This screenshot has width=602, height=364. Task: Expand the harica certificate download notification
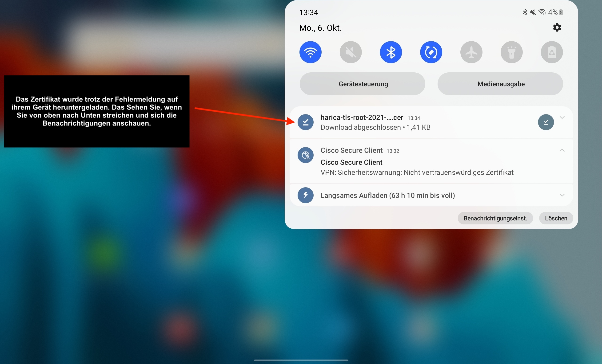(x=562, y=117)
